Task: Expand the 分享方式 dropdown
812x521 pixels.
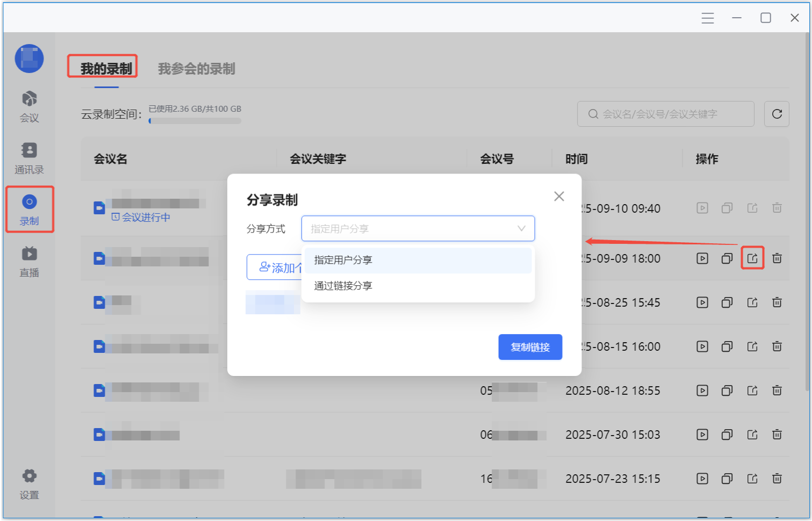Action: tap(418, 229)
